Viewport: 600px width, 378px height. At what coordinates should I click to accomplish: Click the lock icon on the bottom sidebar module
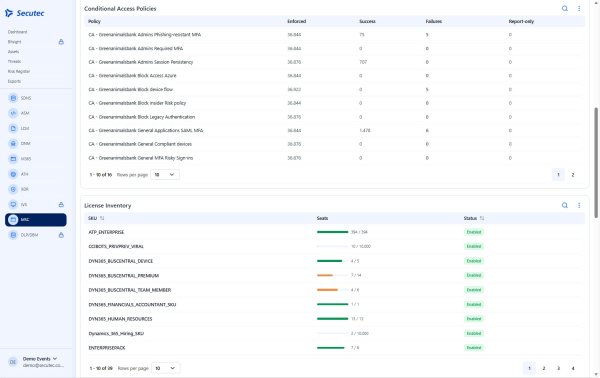(x=61, y=235)
